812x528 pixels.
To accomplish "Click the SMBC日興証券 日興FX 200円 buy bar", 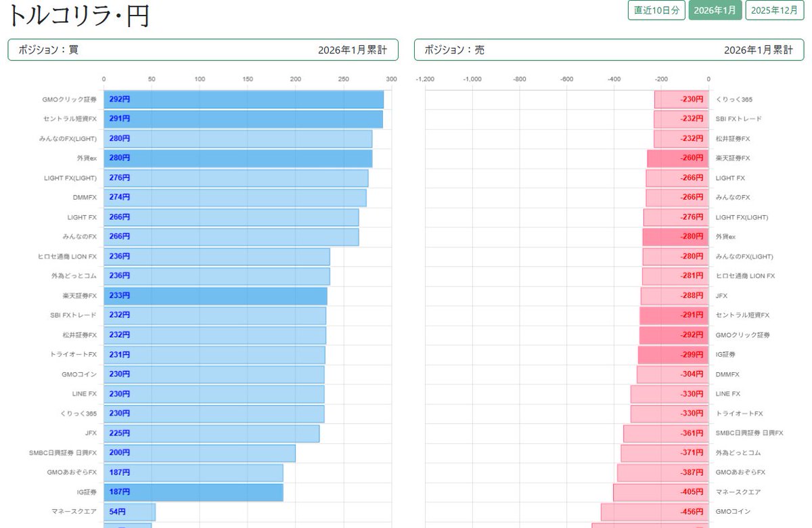I will click(x=200, y=453).
